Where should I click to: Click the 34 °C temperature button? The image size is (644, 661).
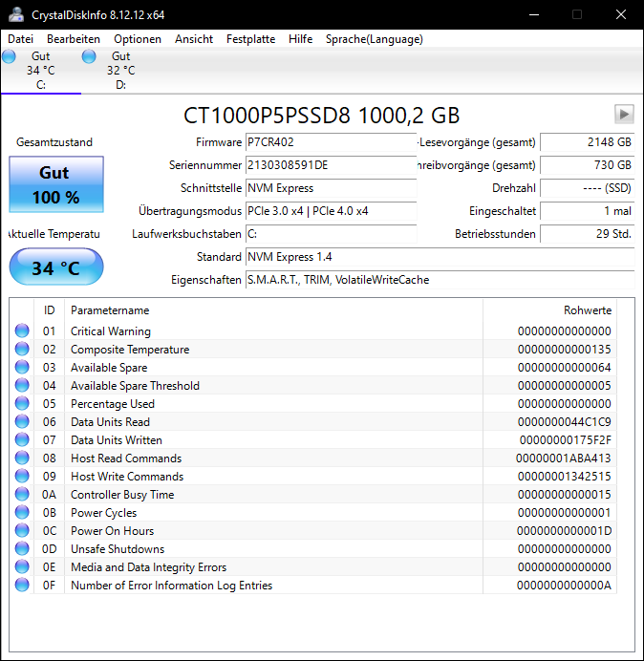tap(56, 267)
